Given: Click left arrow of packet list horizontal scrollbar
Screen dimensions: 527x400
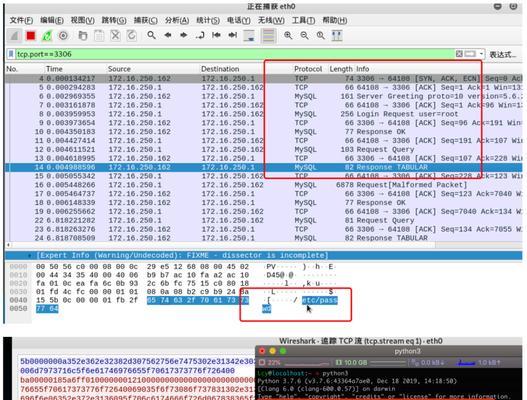Looking at the screenshot, I should click(x=8, y=245).
